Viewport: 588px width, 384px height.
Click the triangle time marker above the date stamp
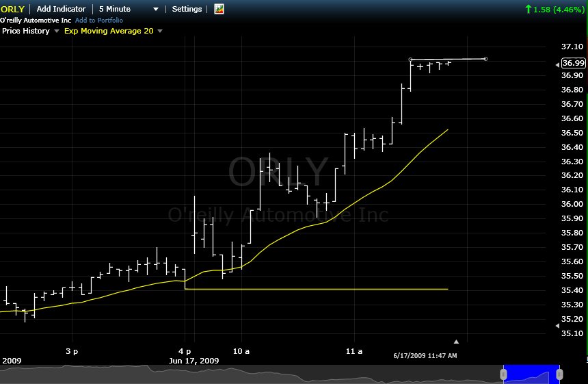pos(456,342)
